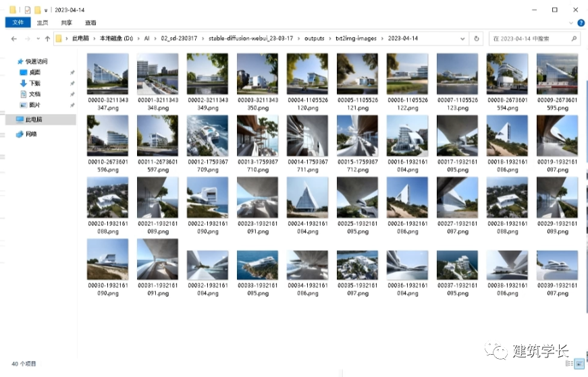
Task: Select thumbnail 00024-1932161084.png
Action: (307, 198)
